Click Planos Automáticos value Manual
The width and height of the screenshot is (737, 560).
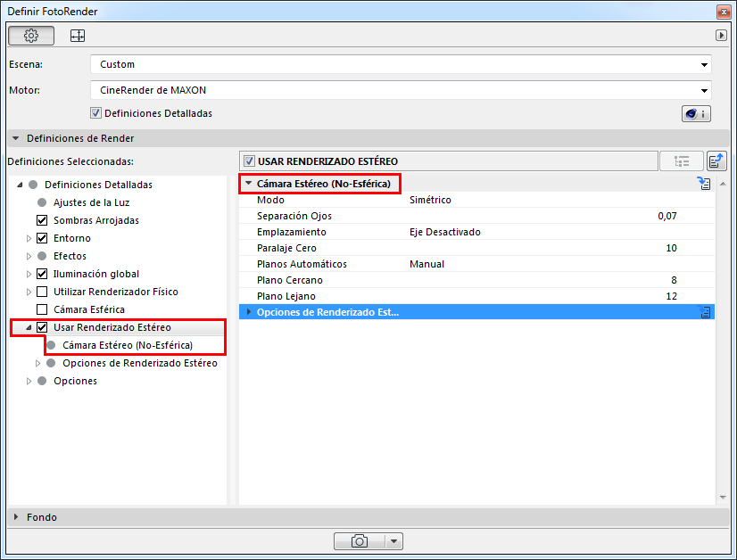[426, 264]
